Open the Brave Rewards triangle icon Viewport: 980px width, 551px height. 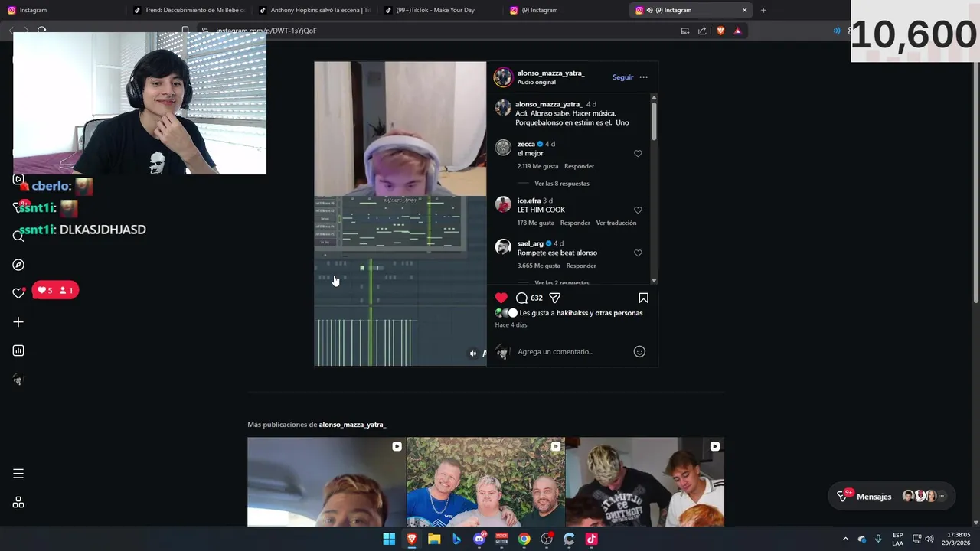tap(737, 31)
